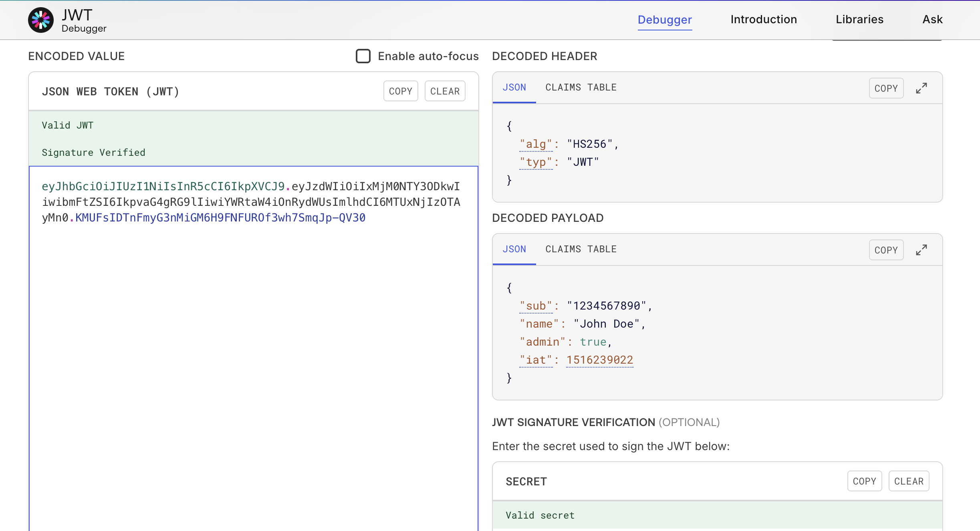Click the Valid JWT status message

pyautogui.click(x=67, y=125)
